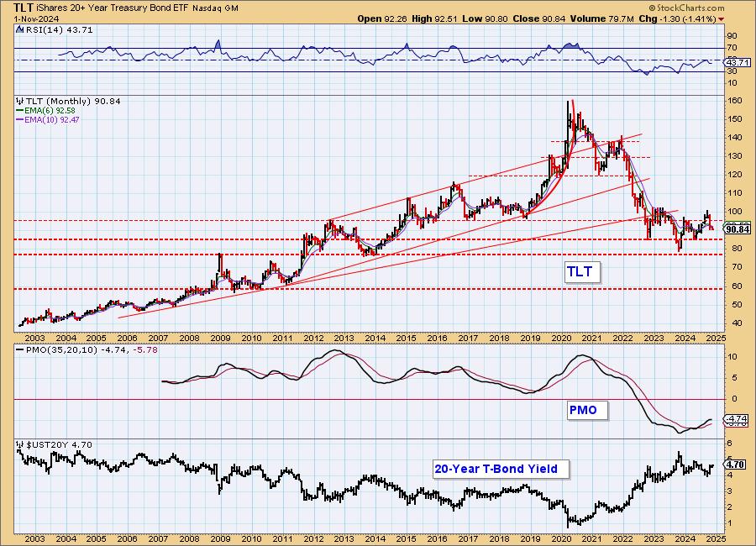756x546 pixels.
Task: Click the EMA(10) 92.47 legend text
Action: (52, 119)
